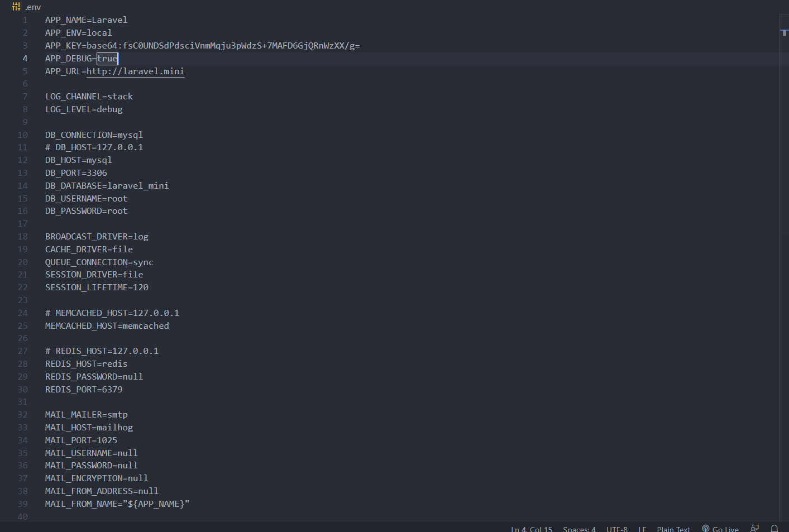This screenshot has width=789, height=532.
Task: Place cursor on APP_ENV=local
Action: pyautogui.click(x=78, y=33)
